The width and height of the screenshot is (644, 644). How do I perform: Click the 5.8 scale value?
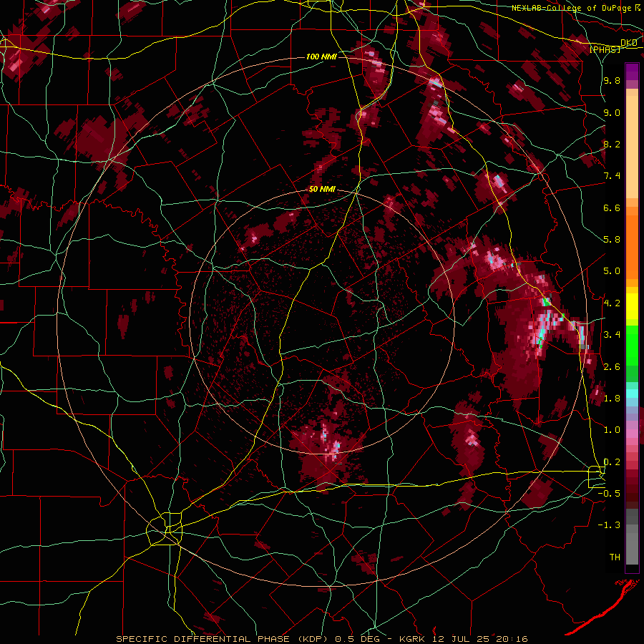[x=612, y=240]
